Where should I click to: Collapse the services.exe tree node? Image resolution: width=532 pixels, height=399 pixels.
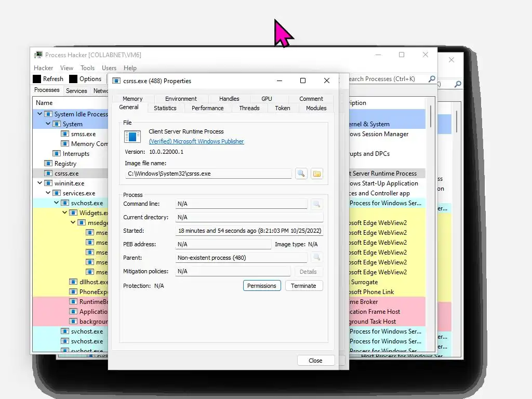48,193
